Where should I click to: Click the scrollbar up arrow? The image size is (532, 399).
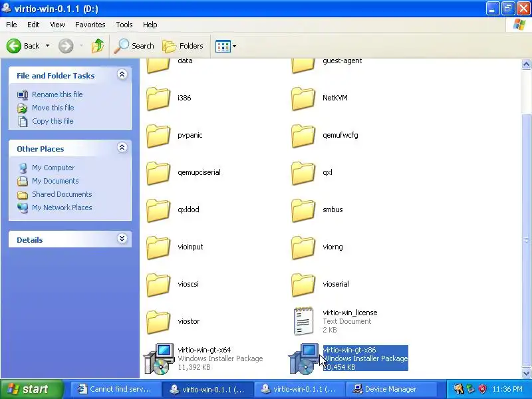[526, 64]
